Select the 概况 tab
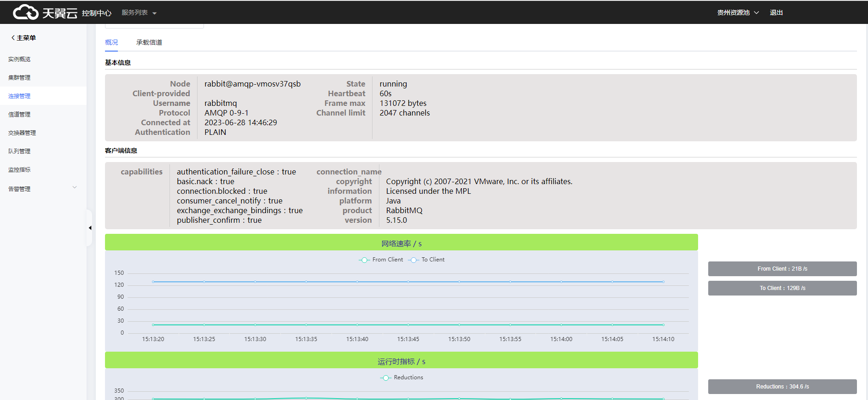The image size is (868, 400). 111,42
